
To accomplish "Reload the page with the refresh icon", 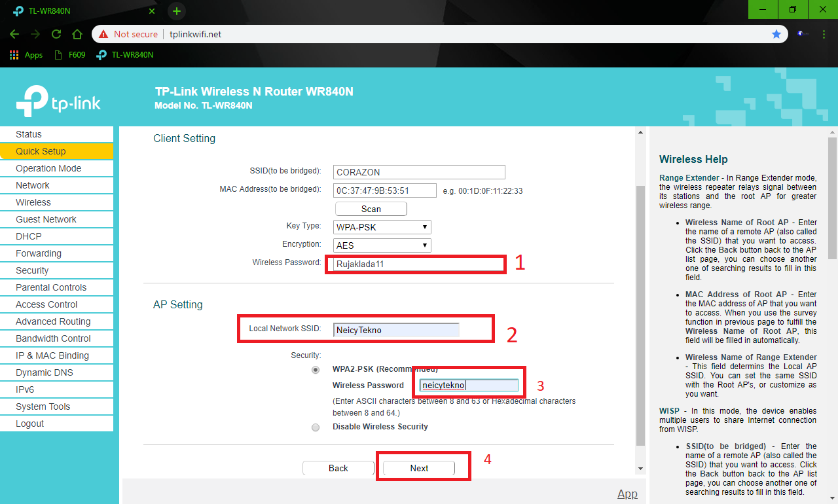I will (56, 34).
